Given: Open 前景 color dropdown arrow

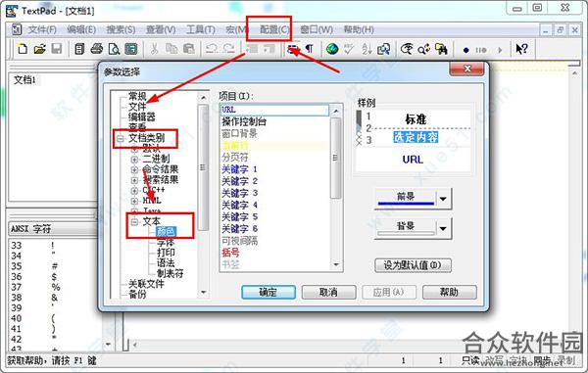Looking at the screenshot, I should 443,199.
